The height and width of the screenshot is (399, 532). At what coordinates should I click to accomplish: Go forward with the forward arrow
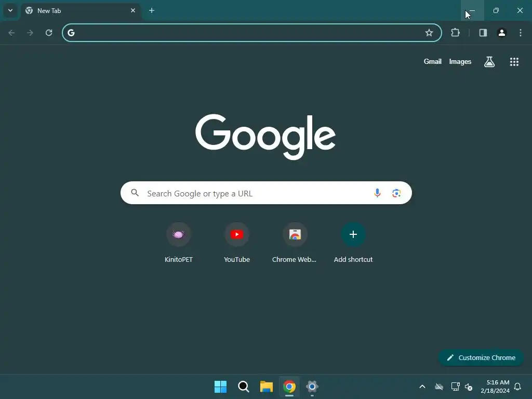(30, 33)
